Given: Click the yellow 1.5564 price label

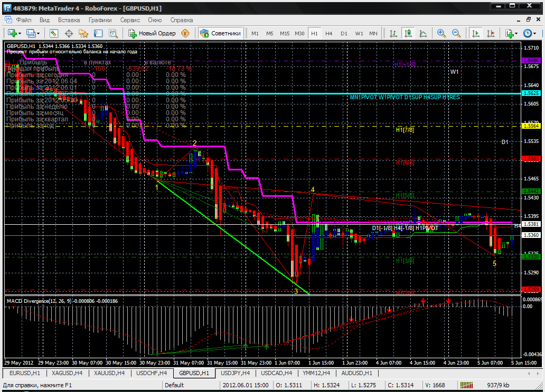Looking at the screenshot, I should [x=531, y=126].
